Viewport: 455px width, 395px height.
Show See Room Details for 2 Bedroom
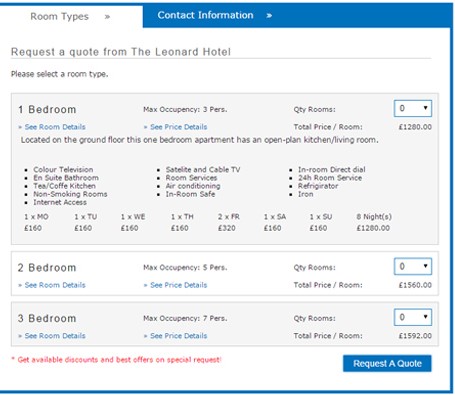pyautogui.click(x=52, y=285)
